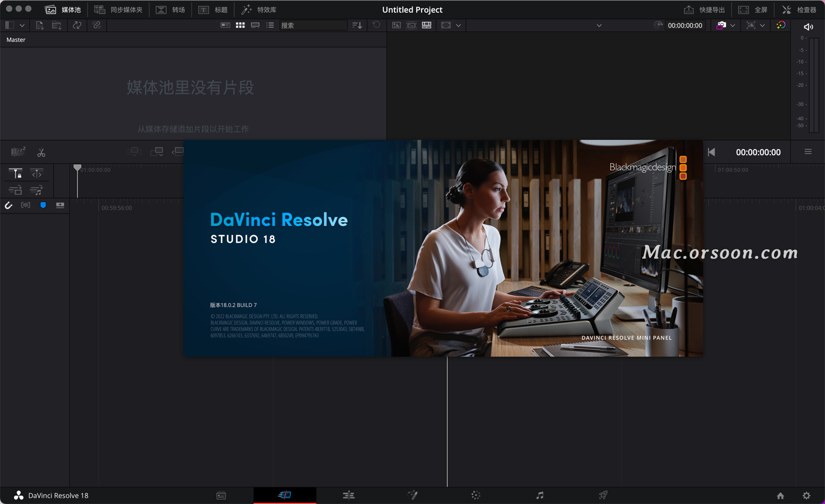Click the refresh icon beside sort
The image size is (825, 504).
[376, 25]
